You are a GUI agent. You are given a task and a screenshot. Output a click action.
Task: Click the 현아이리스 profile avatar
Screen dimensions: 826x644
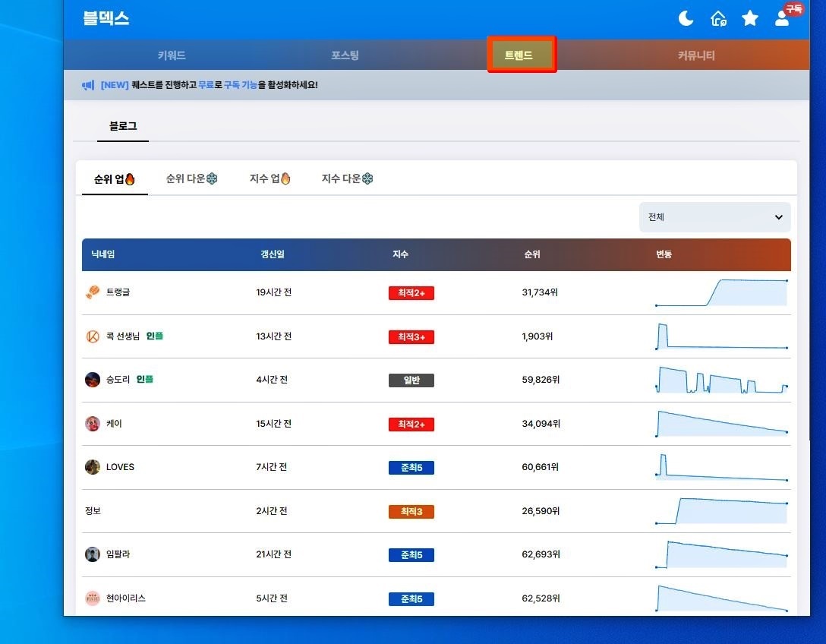point(93,598)
